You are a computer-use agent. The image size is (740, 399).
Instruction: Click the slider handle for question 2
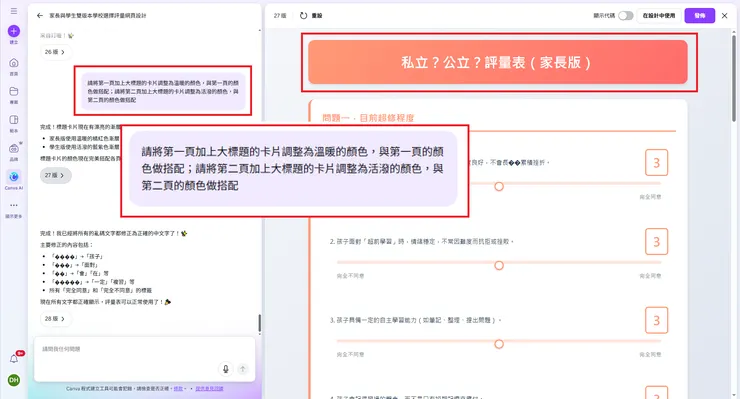point(499,265)
